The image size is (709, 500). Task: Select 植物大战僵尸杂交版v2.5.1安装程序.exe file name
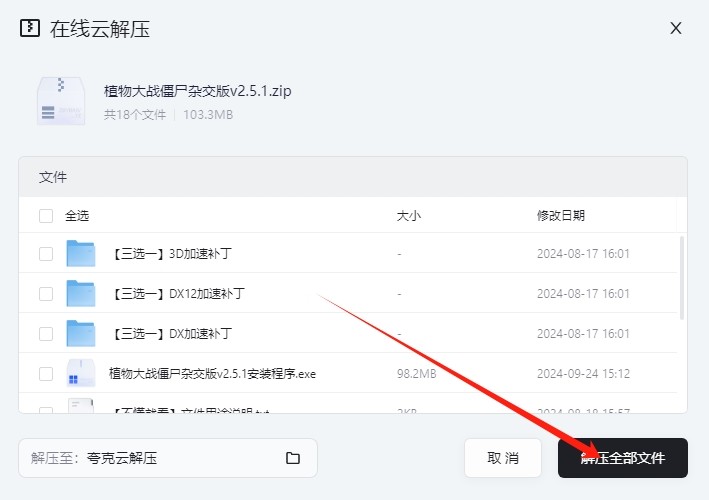pos(213,374)
